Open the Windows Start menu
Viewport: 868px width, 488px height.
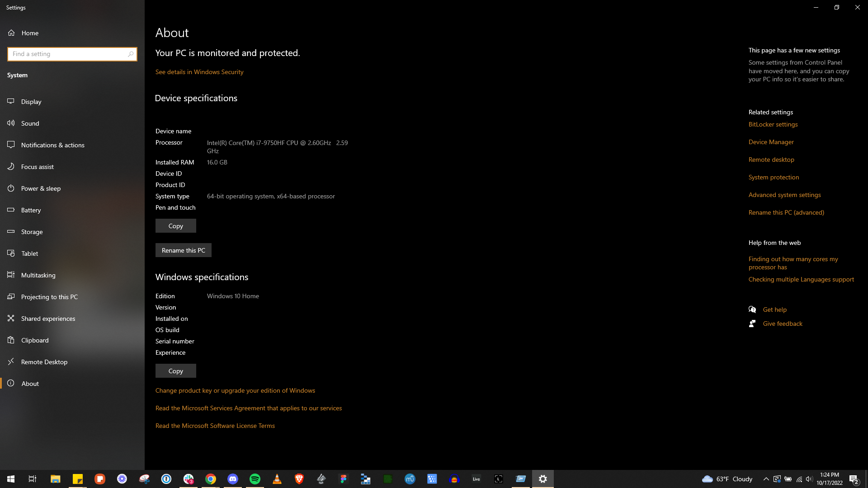coord(11,479)
